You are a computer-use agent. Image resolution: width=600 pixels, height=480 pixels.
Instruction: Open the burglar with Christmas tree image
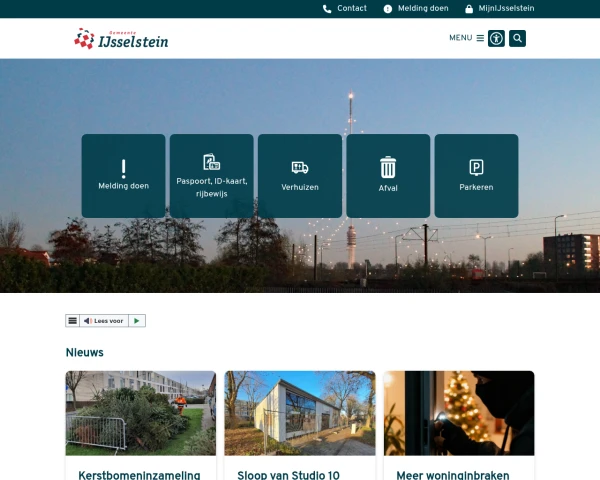(459, 413)
